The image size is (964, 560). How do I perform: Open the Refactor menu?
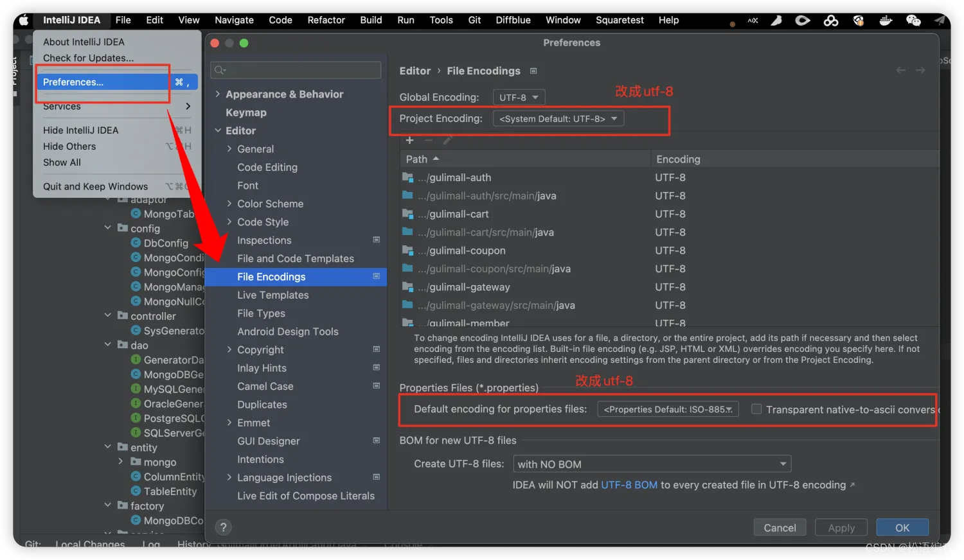coord(326,20)
